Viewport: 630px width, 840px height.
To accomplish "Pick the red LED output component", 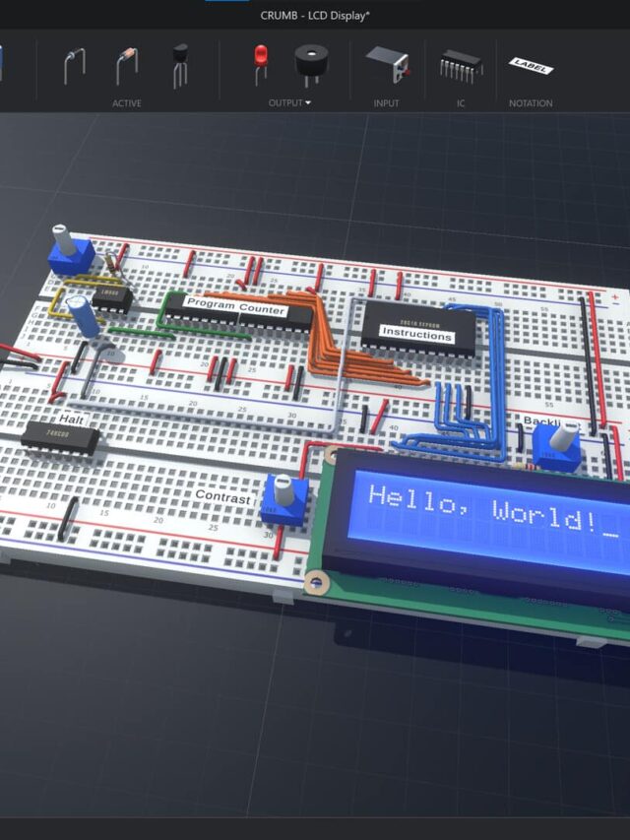I will point(260,65).
